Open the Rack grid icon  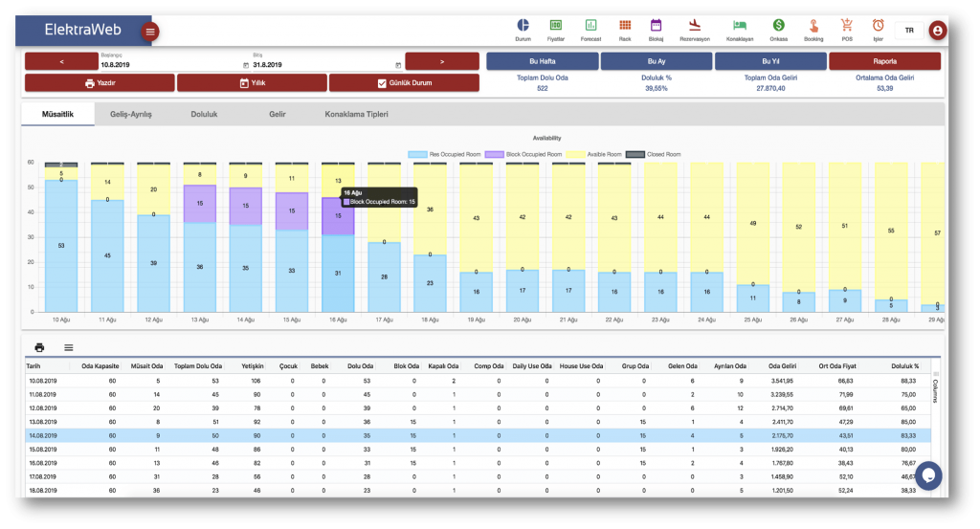(x=625, y=27)
